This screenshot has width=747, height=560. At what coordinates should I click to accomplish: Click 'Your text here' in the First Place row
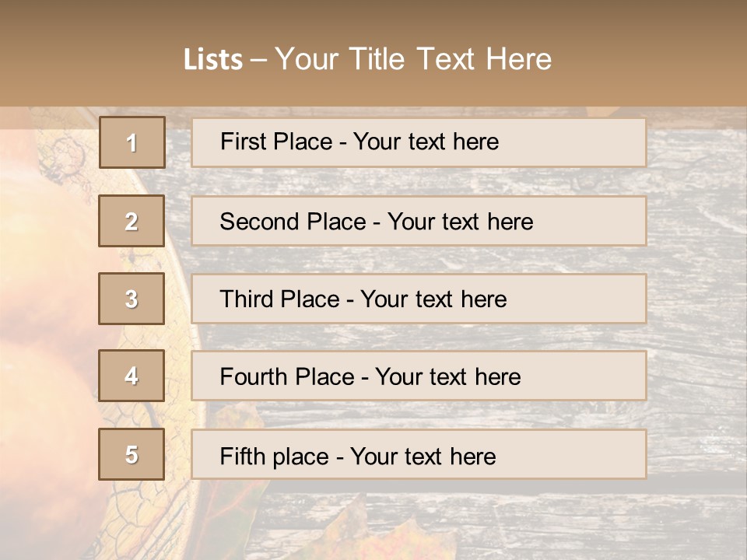(426, 142)
